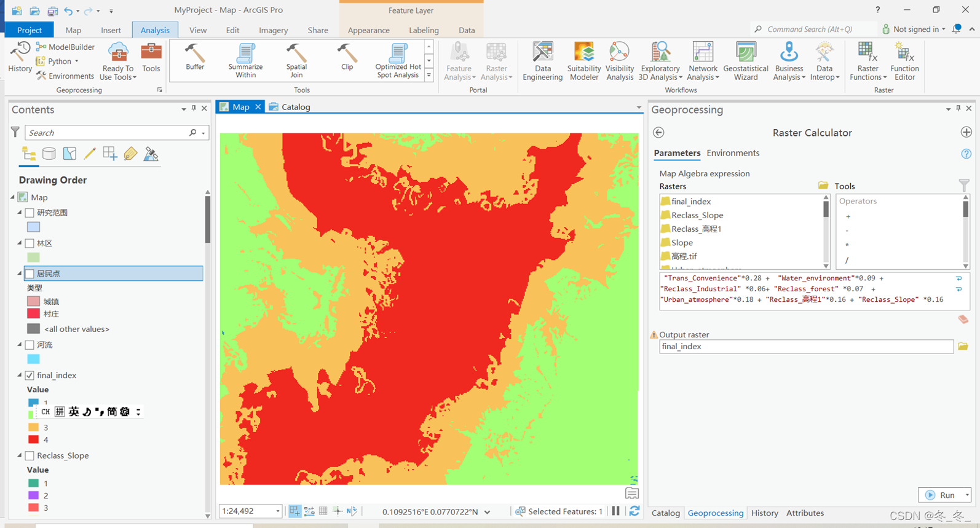Clear the Map Algebra expression eraser

[963, 319]
